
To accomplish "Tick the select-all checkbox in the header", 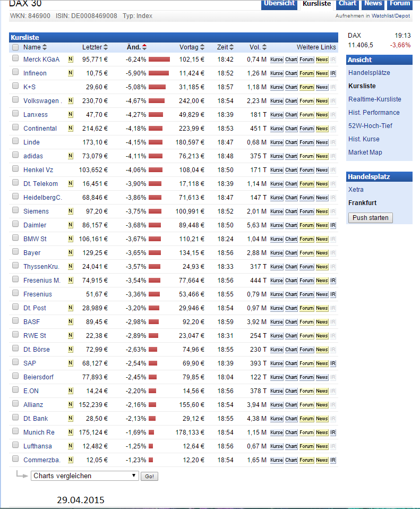I will (x=15, y=47).
